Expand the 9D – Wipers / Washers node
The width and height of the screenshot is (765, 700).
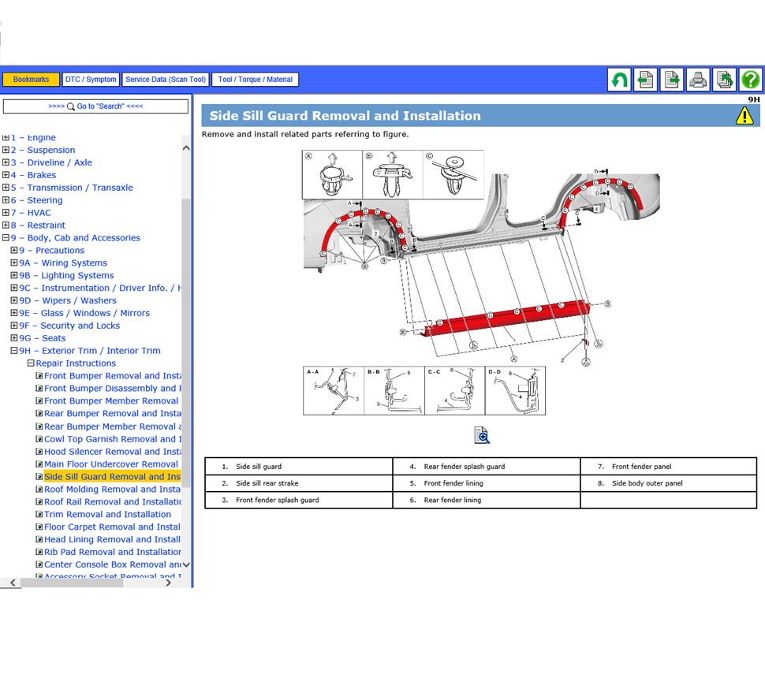[x=14, y=300]
